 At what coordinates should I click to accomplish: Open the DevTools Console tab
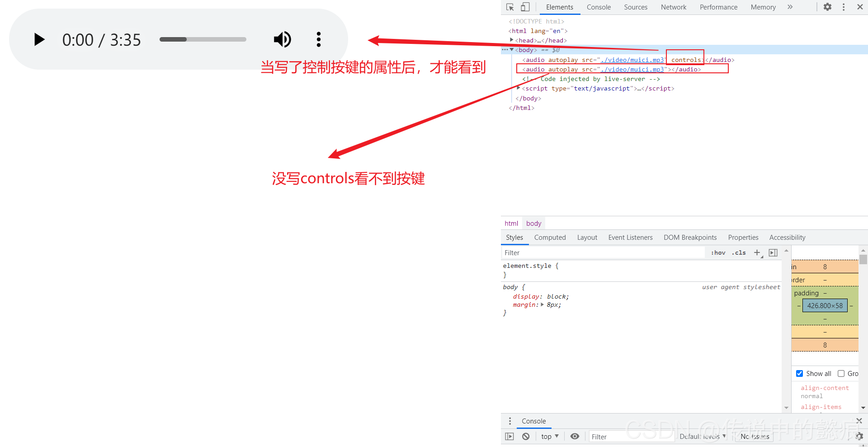[599, 7]
